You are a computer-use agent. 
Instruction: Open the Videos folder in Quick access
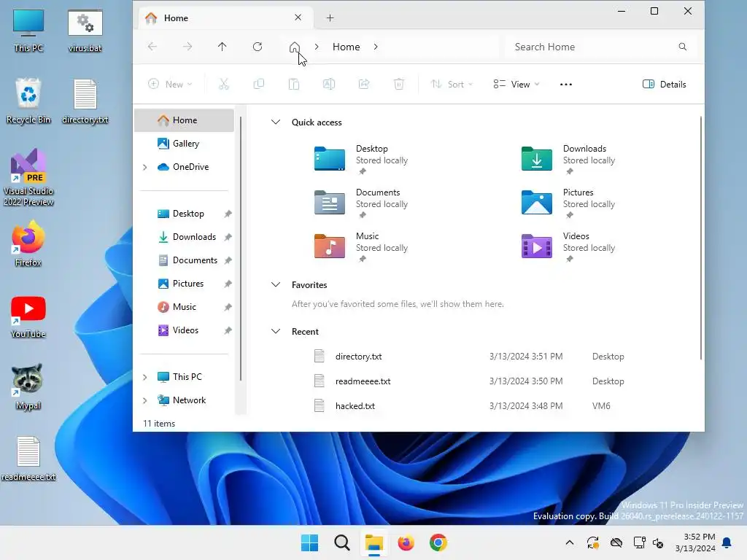coord(568,247)
